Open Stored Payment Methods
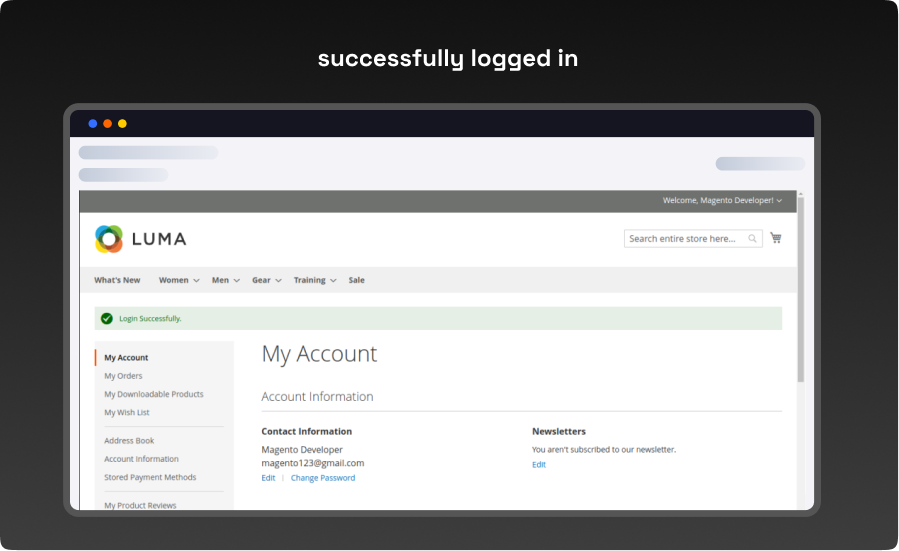This screenshot has height=551, width=899. point(150,477)
